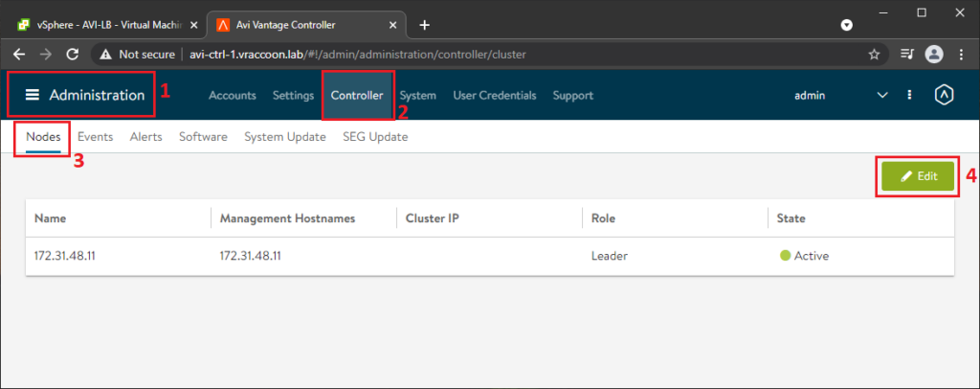The height and width of the screenshot is (389, 980).
Task: Open the hamburger navigation menu
Action: [x=32, y=95]
